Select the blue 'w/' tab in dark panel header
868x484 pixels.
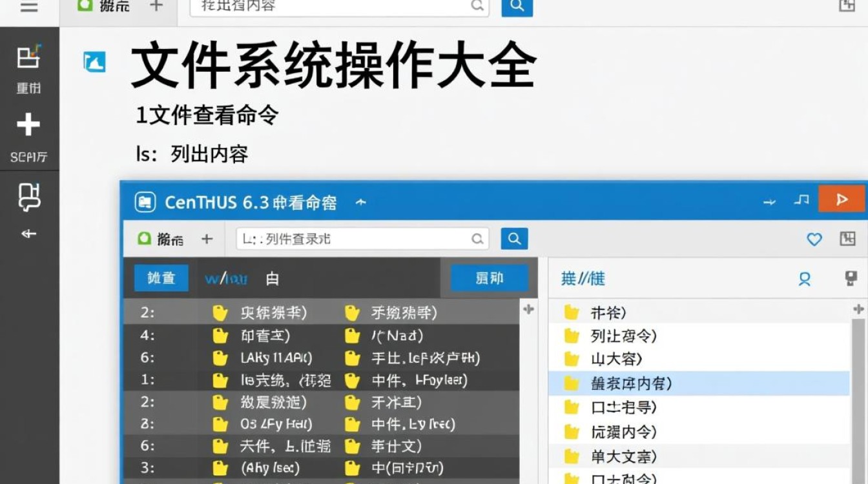click(226, 279)
